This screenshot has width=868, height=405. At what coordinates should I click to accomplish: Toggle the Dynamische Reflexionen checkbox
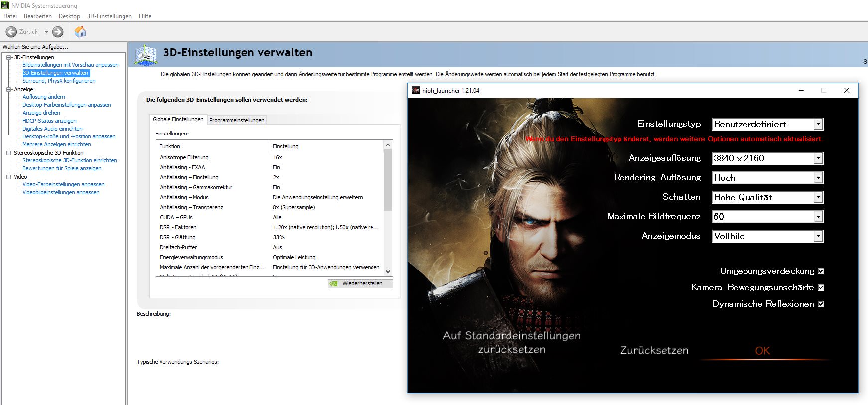(x=821, y=304)
